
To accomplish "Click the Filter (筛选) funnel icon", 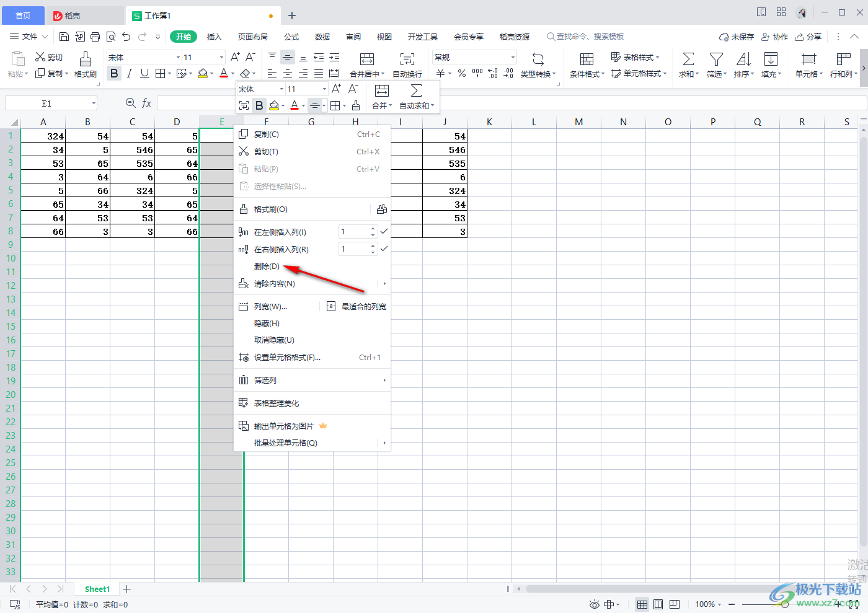I will 716,60.
